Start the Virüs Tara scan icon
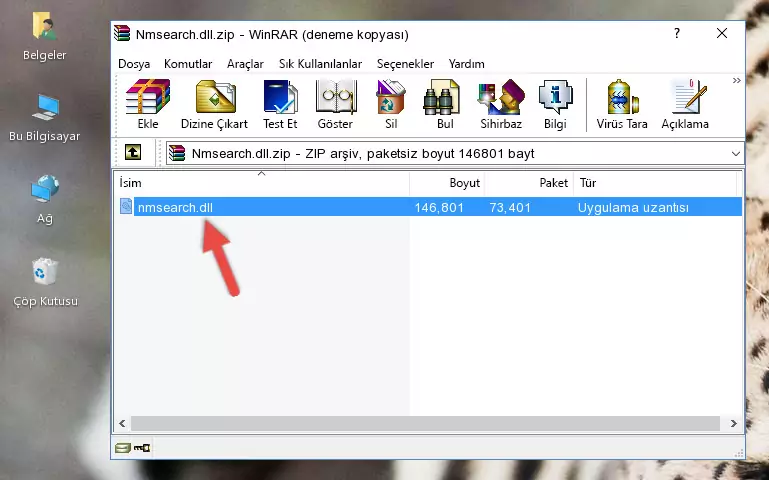This screenshot has height=480, width=769. pyautogui.click(x=622, y=97)
